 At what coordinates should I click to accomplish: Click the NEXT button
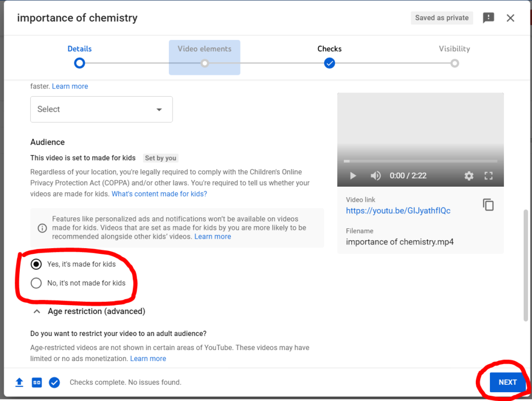(x=508, y=382)
